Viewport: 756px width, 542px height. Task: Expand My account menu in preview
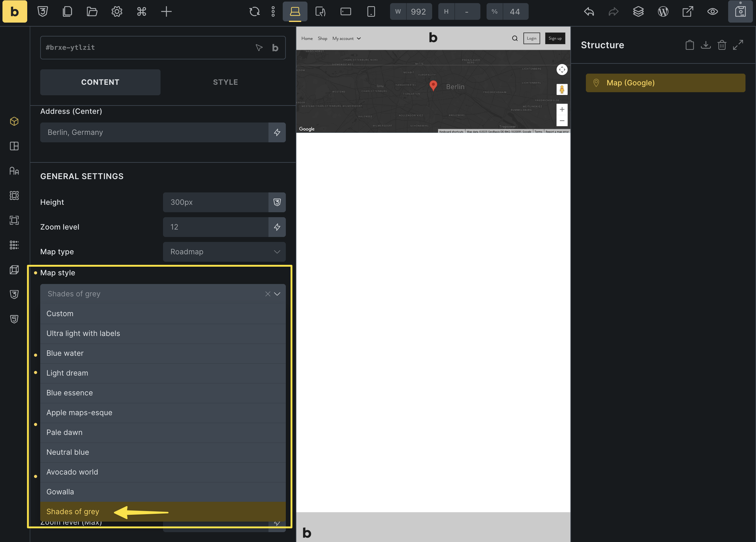[346, 38]
